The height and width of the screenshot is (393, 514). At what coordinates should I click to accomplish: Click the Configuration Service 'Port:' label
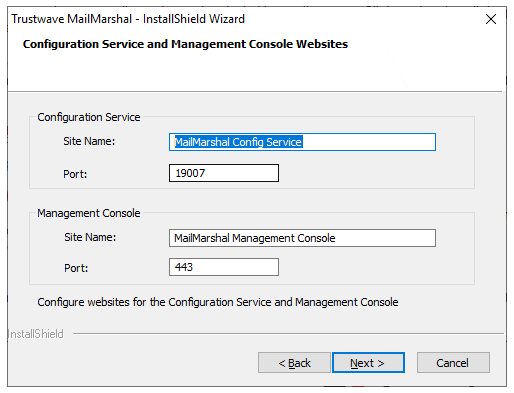tap(75, 174)
